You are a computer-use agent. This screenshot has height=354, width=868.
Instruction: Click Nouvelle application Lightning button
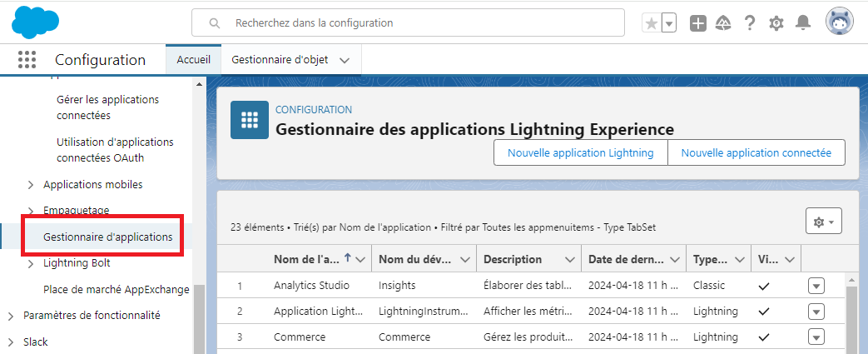pyautogui.click(x=581, y=152)
